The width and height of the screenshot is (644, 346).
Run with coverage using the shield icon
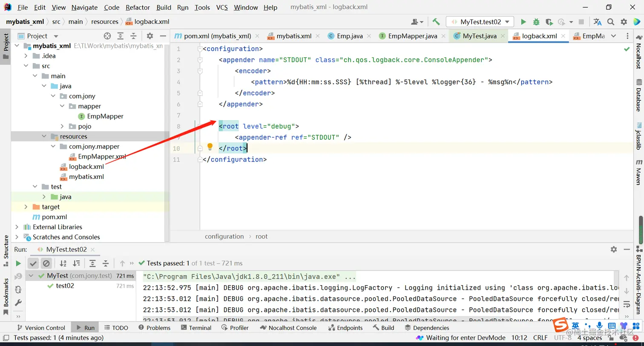pyautogui.click(x=549, y=22)
